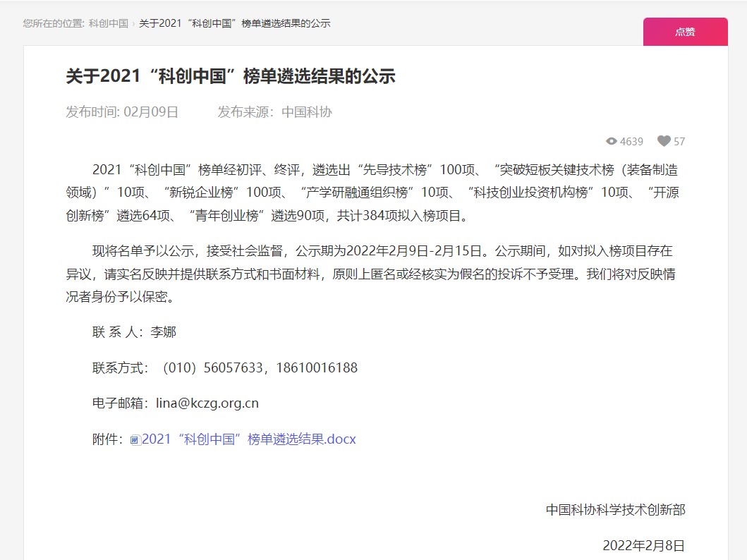Image resolution: width=747 pixels, height=560 pixels.
Task: Click the view count number 4639
Action: [631, 141]
